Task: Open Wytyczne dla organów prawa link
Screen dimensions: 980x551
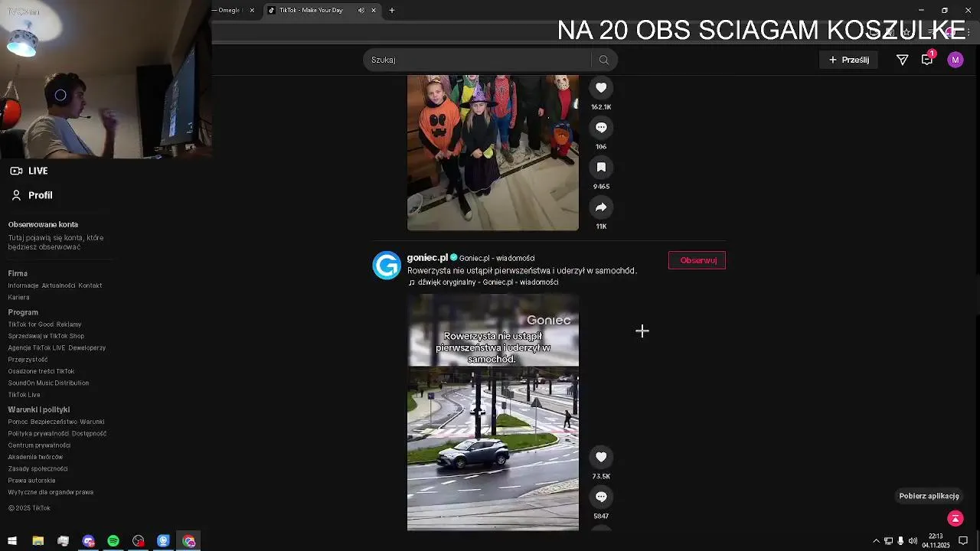Action: (x=51, y=493)
